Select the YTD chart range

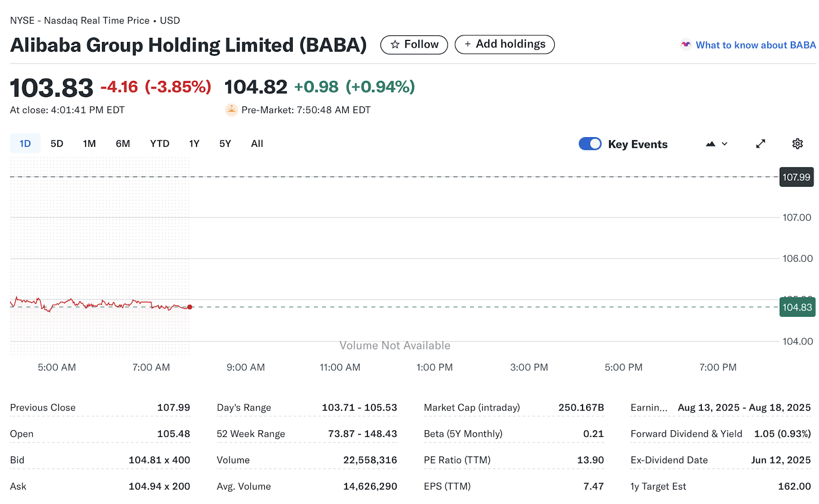(159, 144)
